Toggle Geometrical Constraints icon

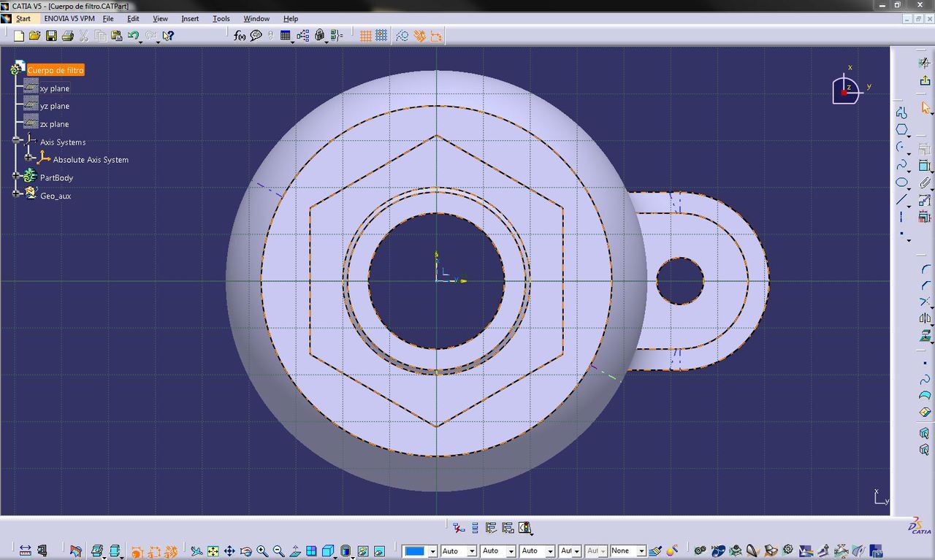coord(419,36)
